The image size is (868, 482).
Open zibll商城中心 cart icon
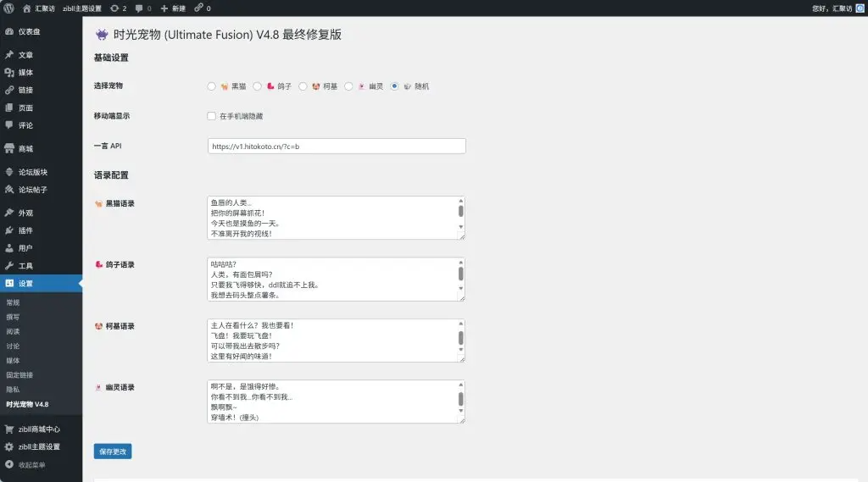(x=9, y=429)
